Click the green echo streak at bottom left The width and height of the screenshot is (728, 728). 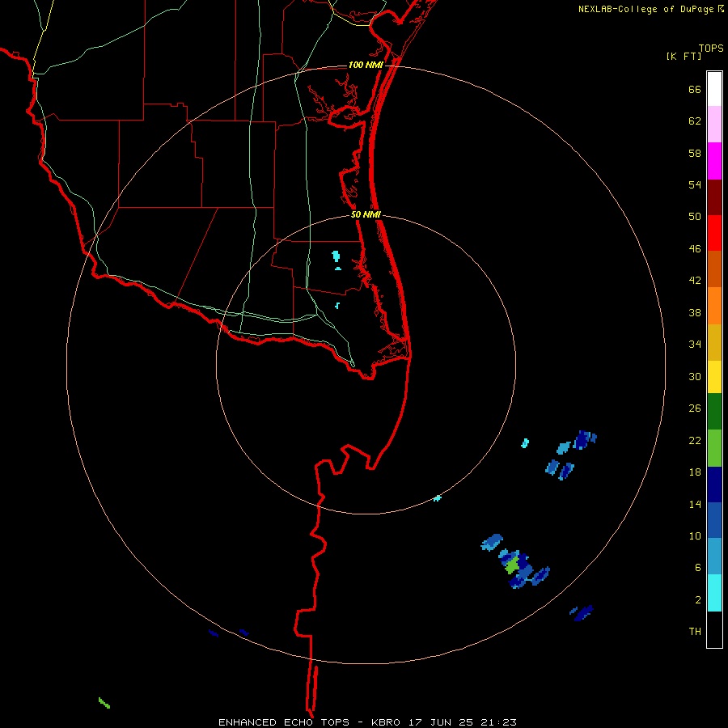(x=104, y=703)
